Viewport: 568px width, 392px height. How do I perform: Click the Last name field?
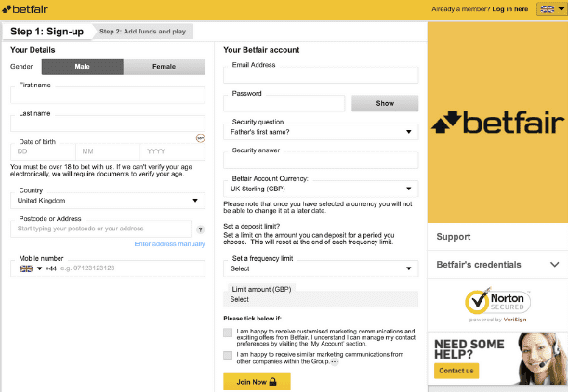tap(108, 124)
